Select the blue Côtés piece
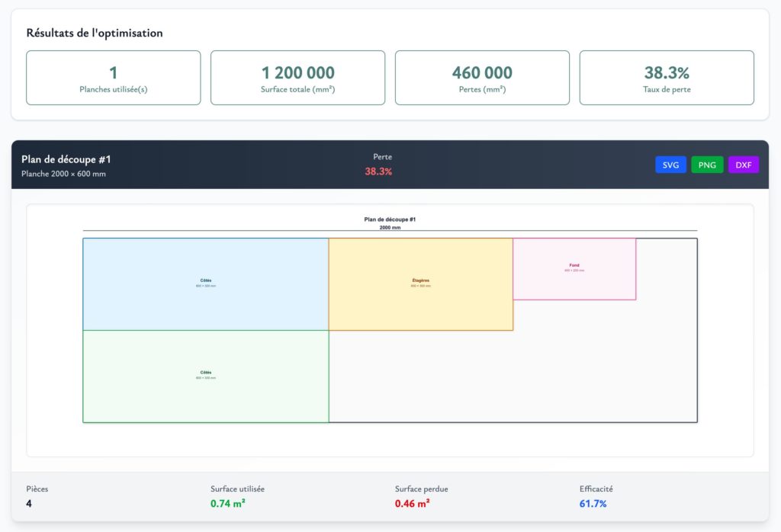 pyautogui.click(x=206, y=284)
